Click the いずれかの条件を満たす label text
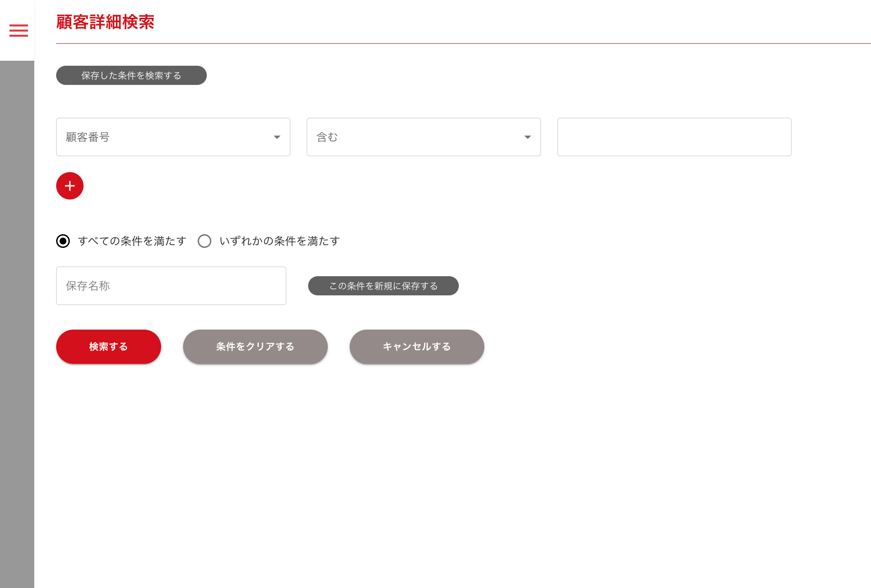The width and height of the screenshot is (871, 588). click(x=279, y=241)
